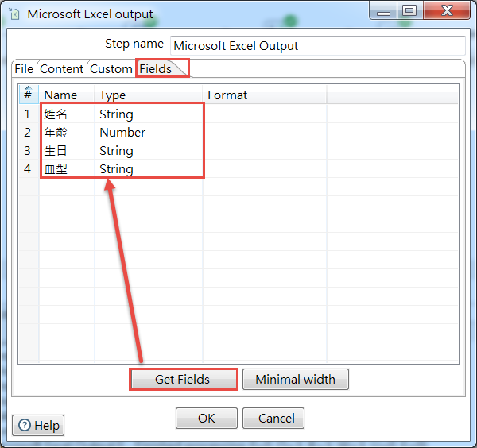The height and width of the screenshot is (448, 477).
Task: Click the Excel output title bar icon
Action: point(14,14)
